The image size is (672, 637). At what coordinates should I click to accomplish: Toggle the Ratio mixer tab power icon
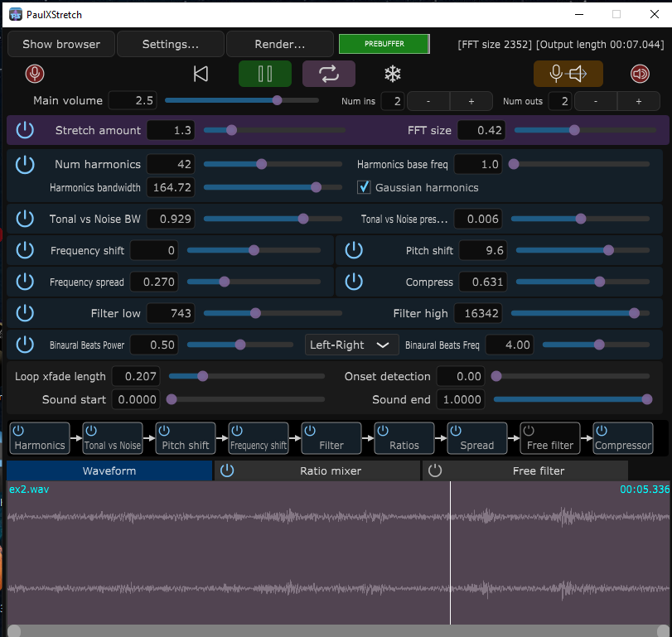pos(227,471)
